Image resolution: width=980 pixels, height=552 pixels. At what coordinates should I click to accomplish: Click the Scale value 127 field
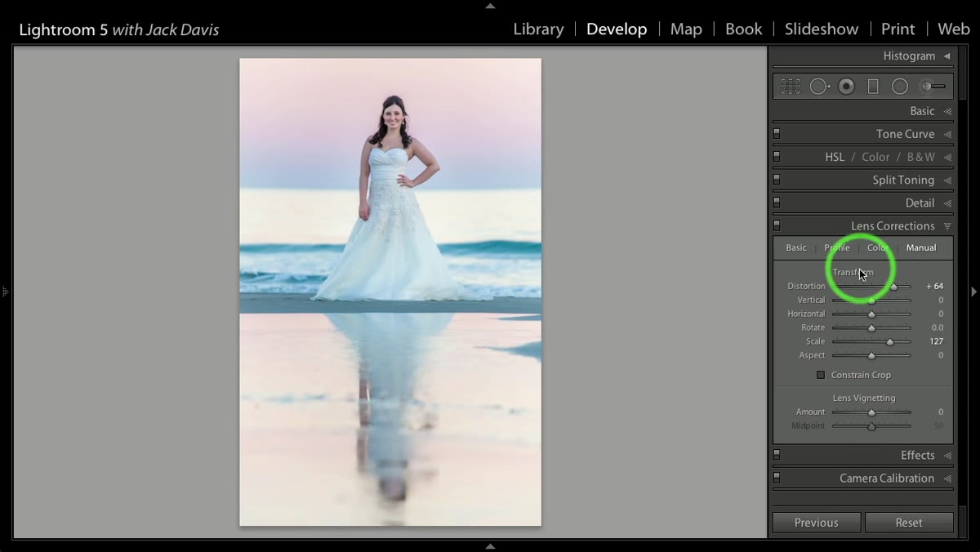[936, 341]
